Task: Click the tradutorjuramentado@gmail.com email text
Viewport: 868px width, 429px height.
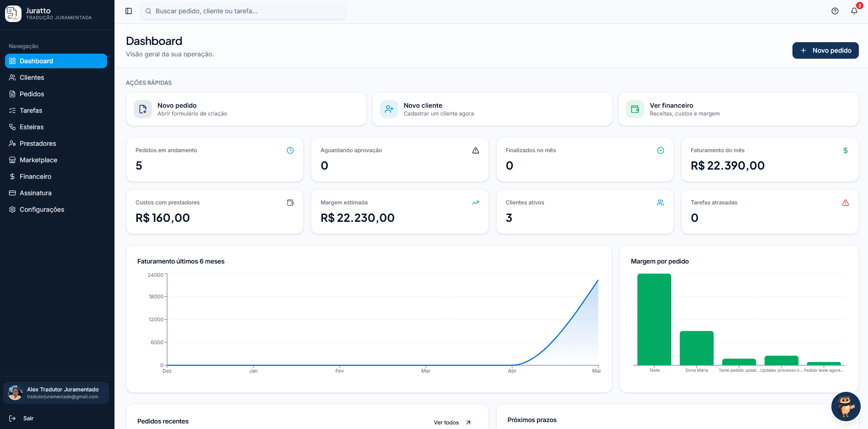Action: (x=63, y=397)
